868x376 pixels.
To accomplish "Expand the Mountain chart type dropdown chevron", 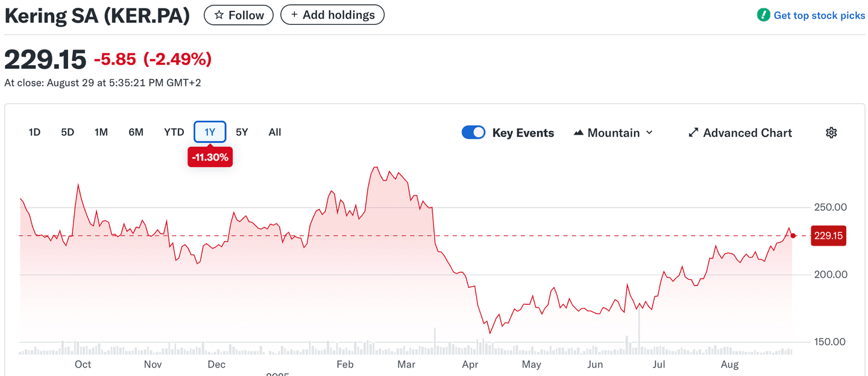I will click(649, 133).
